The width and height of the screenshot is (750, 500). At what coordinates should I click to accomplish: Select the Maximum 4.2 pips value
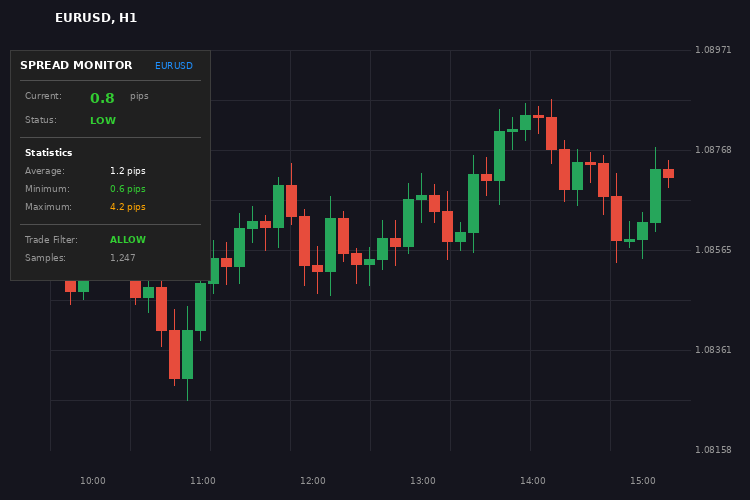[x=128, y=207]
